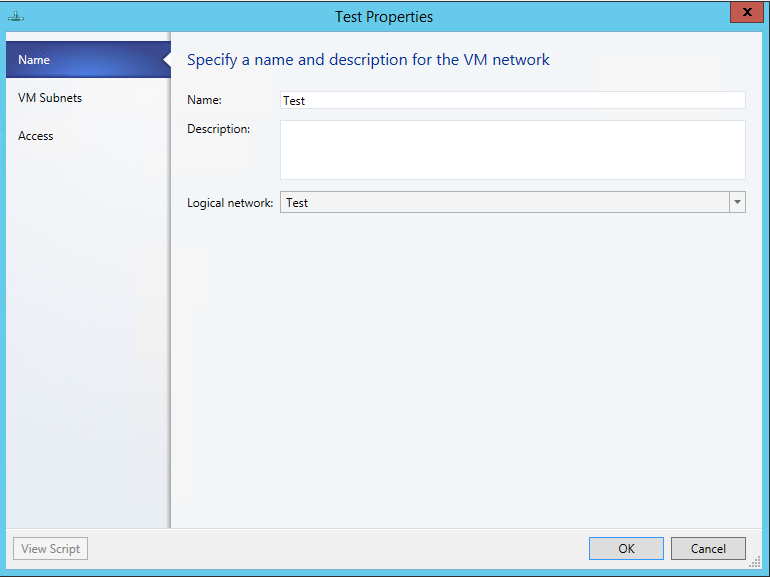Expand the Logical network dropdown arrow
770x578 pixels.
point(737,202)
